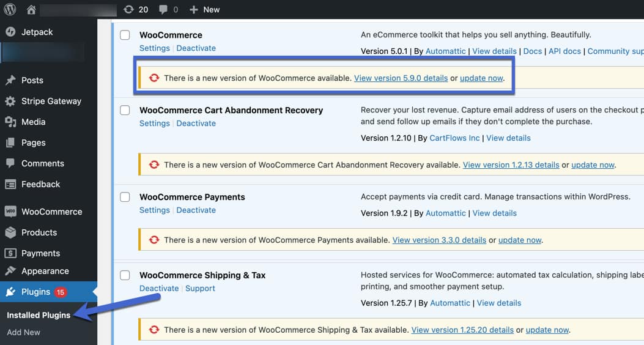This screenshot has width=644, height=345.
Task: Click the Feedback form icon
Action: [x=10, y=184]
